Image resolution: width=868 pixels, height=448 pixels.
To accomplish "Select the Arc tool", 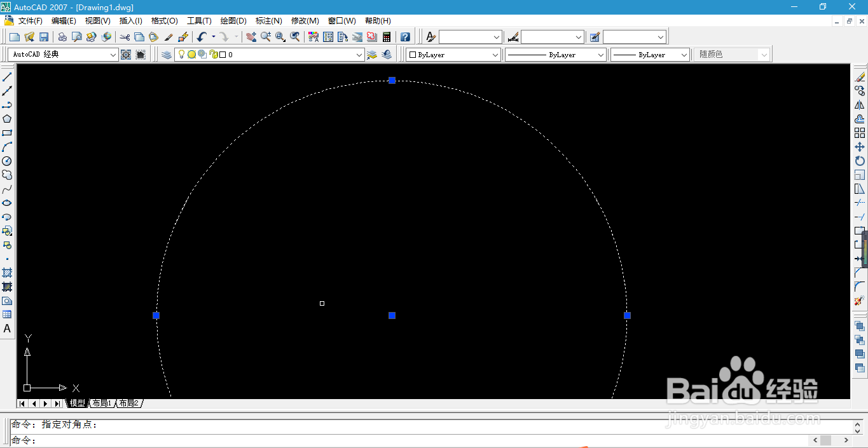I will (7, 147).
